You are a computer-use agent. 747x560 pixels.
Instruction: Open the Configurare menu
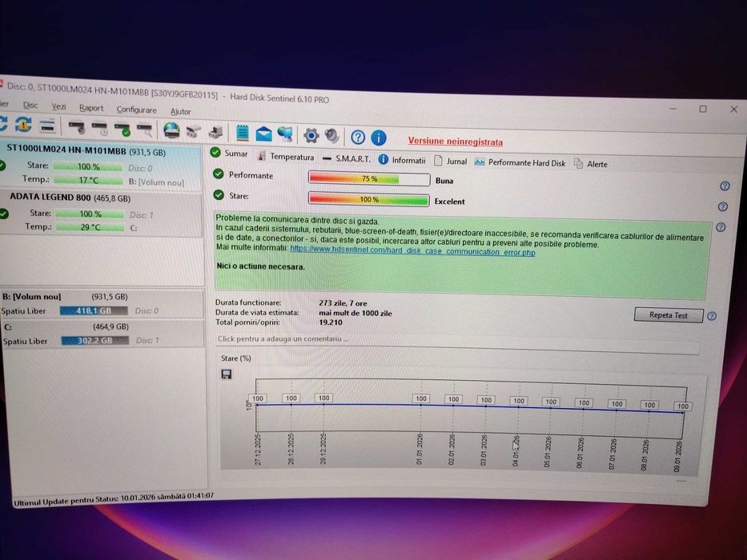(x=137, y=110)
